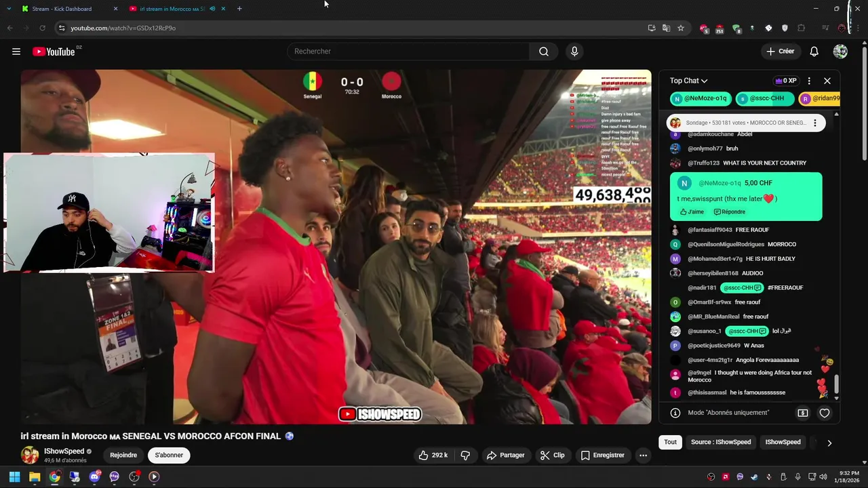This screenshot has height=488, width=868.
Task: Open OBS Studio from the taskbar
Action: pos(134,476)
